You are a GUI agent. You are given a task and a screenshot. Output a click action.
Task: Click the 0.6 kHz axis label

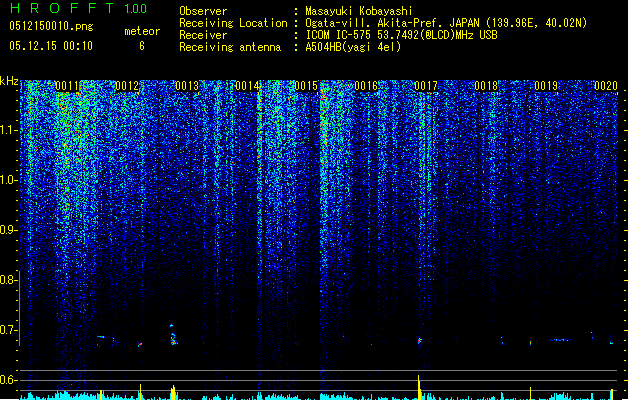[9, 380]
